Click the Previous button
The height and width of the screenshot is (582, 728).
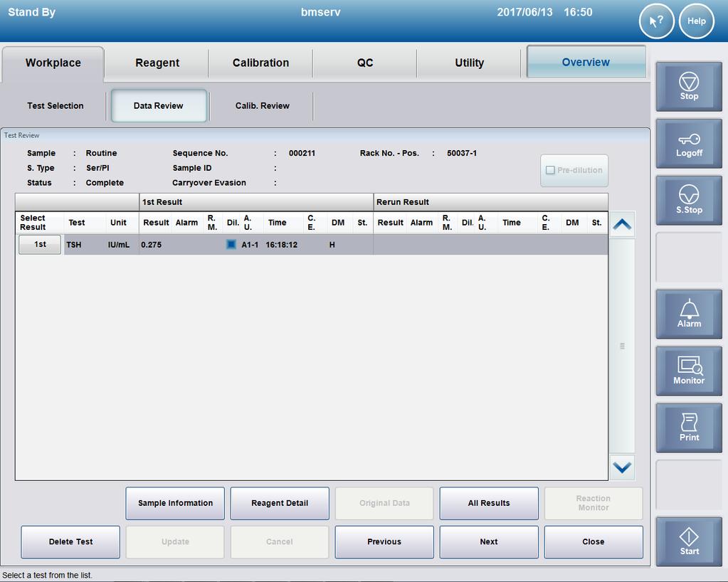point(384,541)
